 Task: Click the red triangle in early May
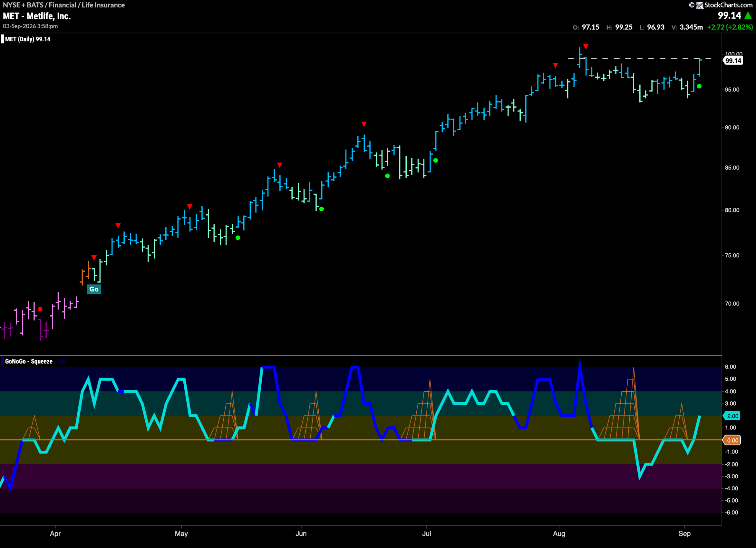(x=190, y=207)
